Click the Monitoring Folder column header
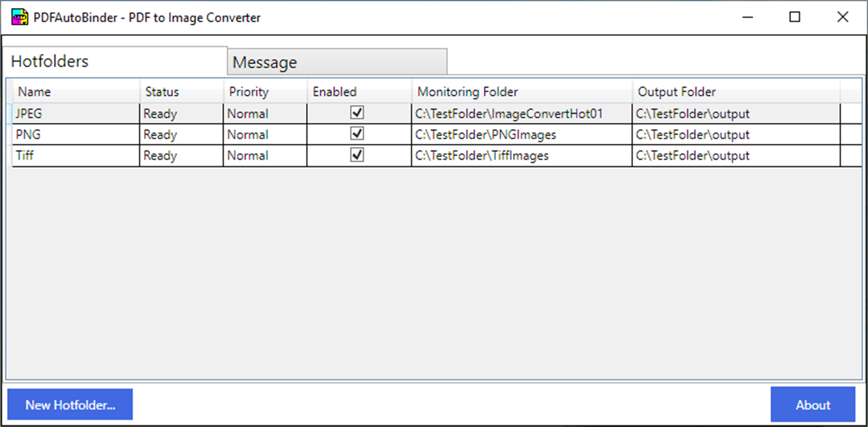Viewport: 868px width, 427px height. tap(467, 91)
